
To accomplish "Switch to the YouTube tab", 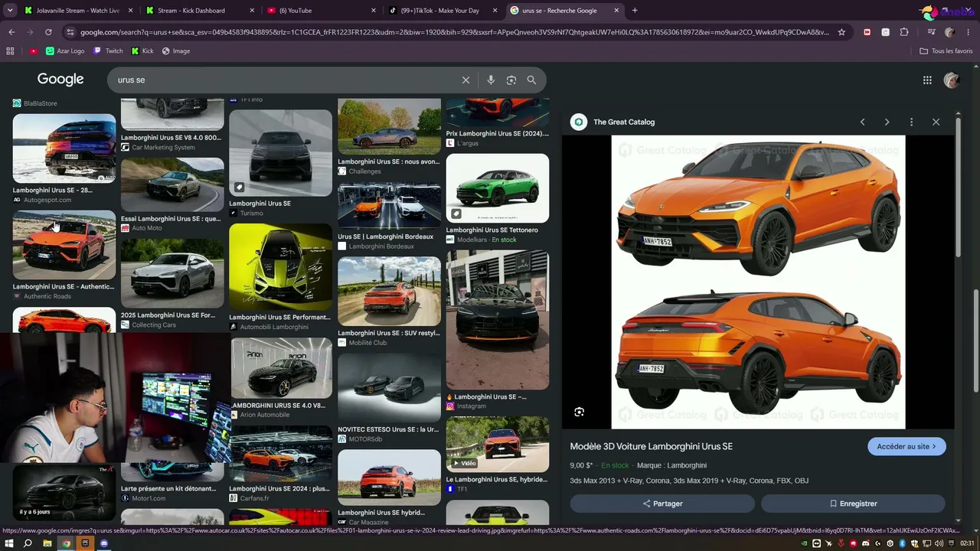I will pyautogui.click(x=322, y=11).
